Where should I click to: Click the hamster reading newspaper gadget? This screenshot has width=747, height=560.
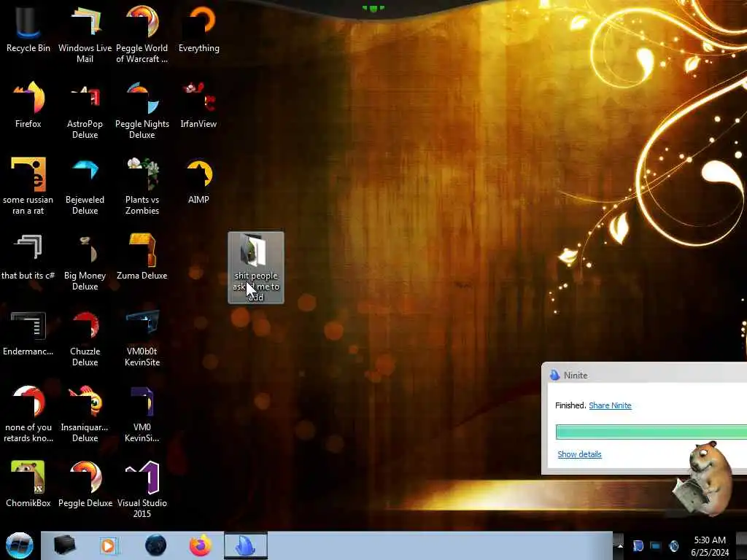point(703,478)
